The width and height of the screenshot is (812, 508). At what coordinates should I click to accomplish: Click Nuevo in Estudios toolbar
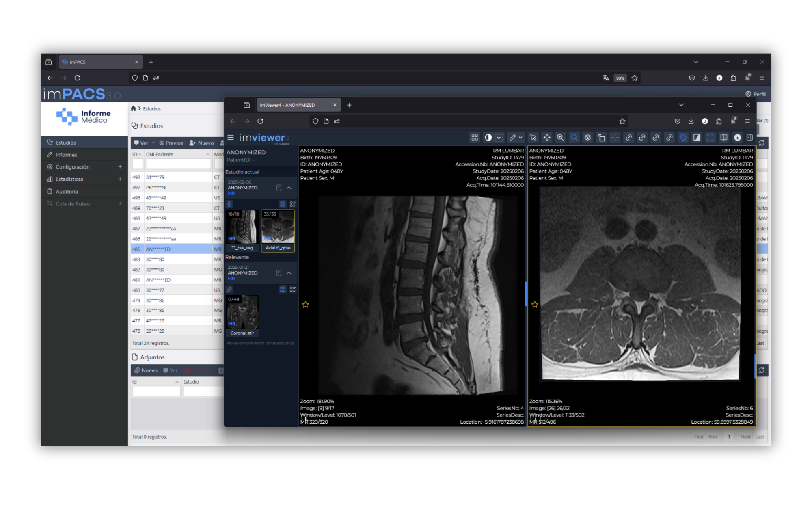(x=202, y=143)
